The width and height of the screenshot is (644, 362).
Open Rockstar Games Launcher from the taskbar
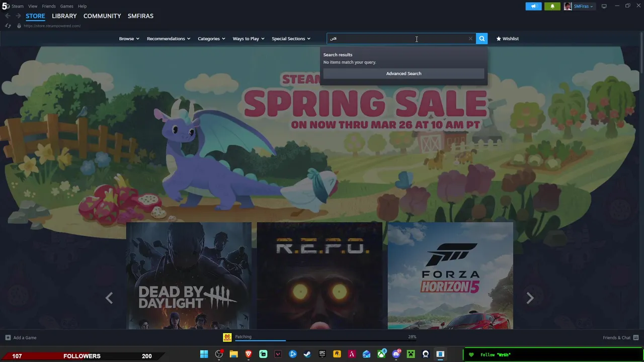[337, 354]
